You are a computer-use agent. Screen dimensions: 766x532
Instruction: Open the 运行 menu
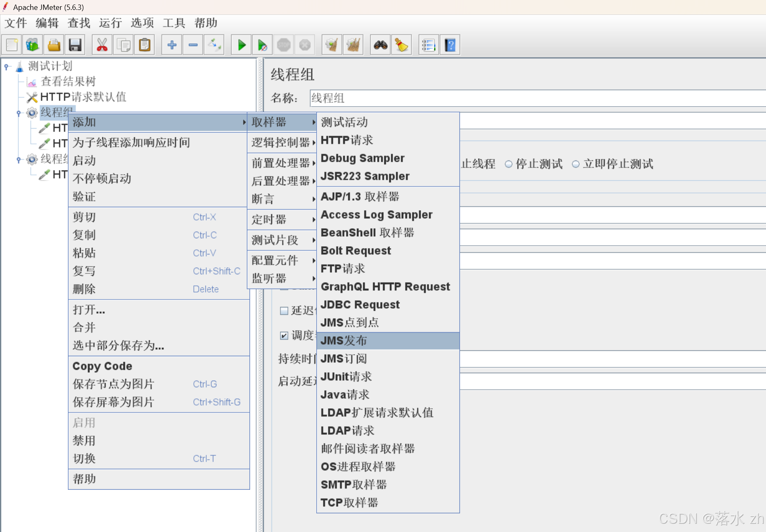coord(111,23)
